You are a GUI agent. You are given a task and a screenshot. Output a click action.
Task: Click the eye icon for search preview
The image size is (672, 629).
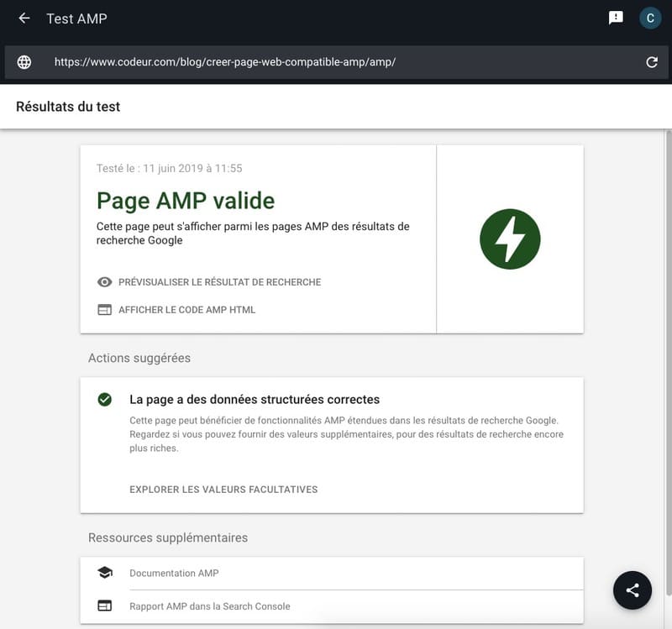point(105,282)
